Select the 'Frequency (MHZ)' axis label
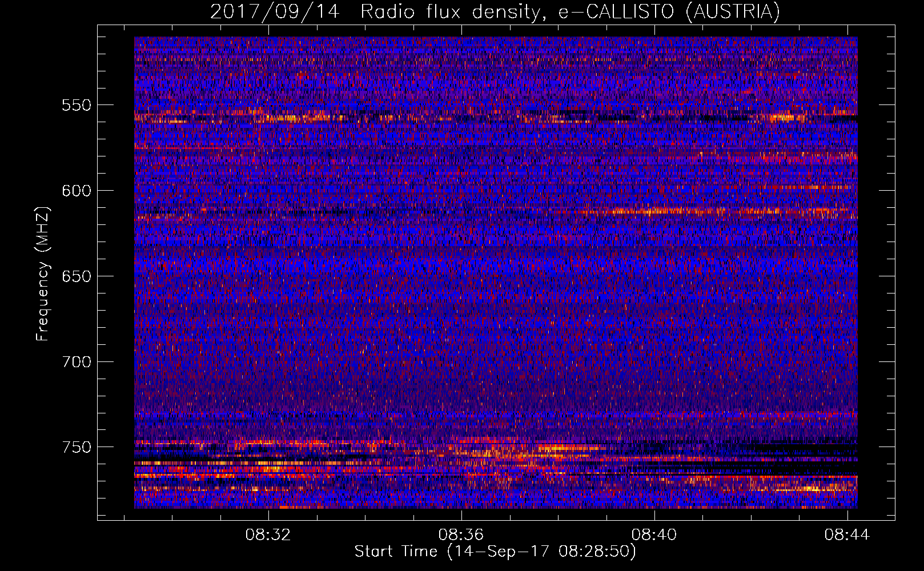 (x=43, y=274)
